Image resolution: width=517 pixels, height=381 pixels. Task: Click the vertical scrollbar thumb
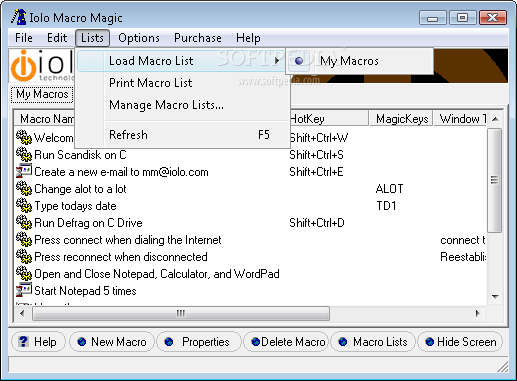pos(495,180)
